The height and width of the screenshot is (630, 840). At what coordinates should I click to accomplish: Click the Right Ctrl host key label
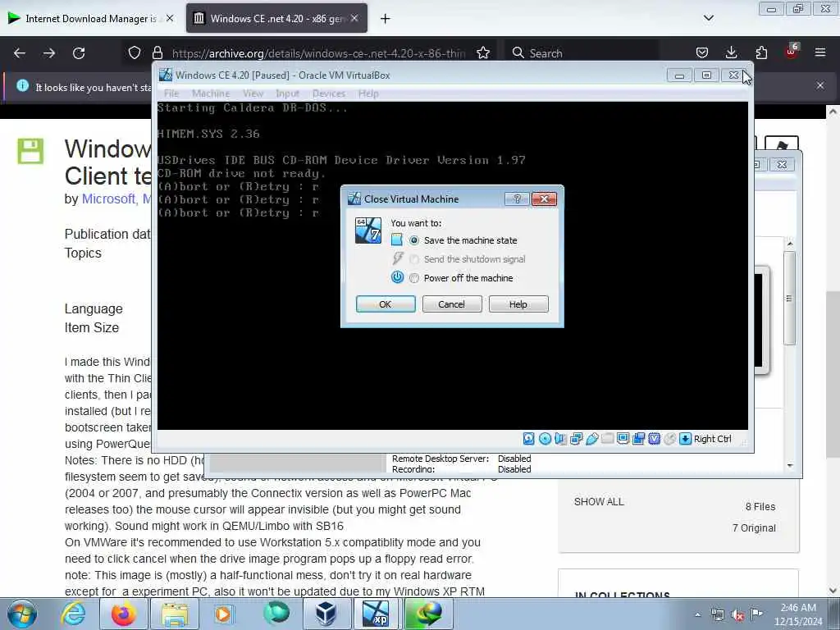click(713, 439)
